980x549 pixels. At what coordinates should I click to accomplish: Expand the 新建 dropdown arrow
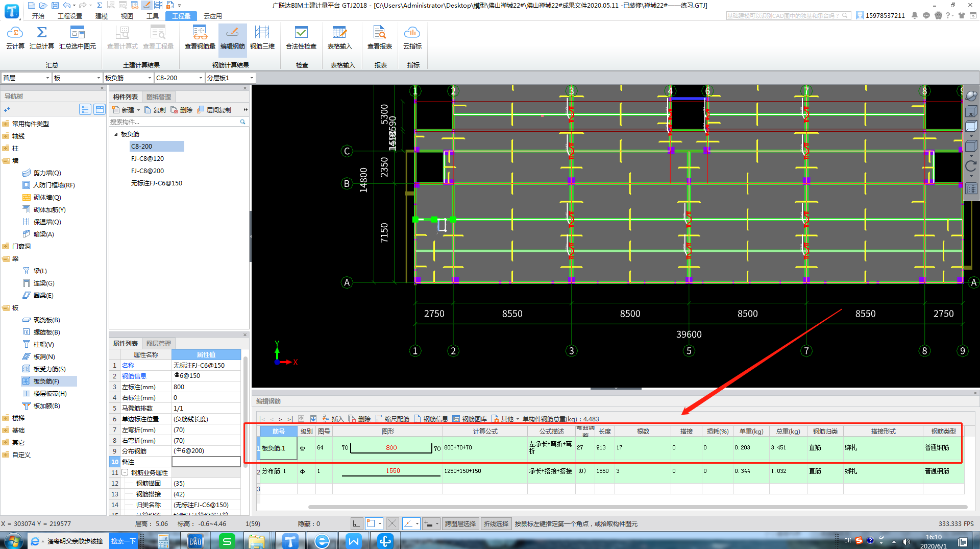[138, 110]
